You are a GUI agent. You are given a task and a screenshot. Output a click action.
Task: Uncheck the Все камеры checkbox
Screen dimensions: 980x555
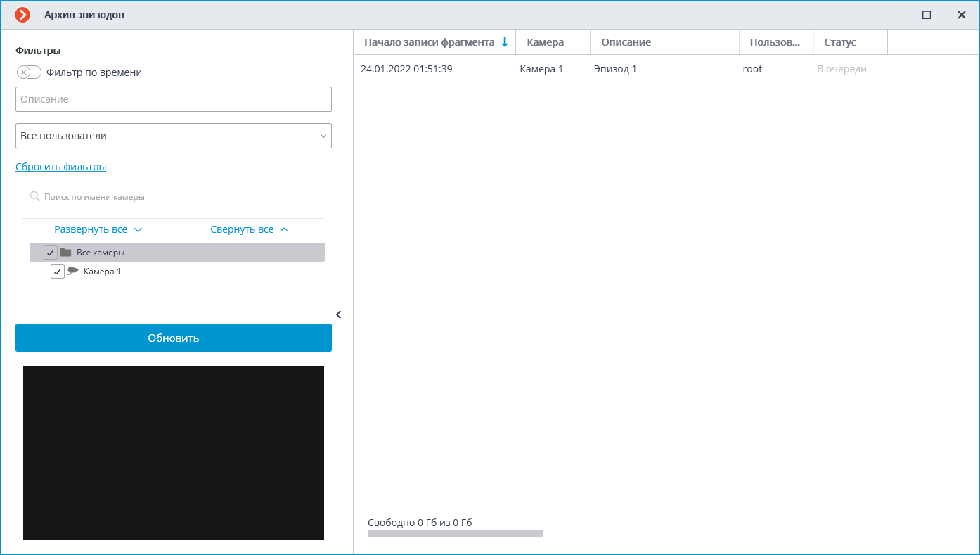pos(51,253)
